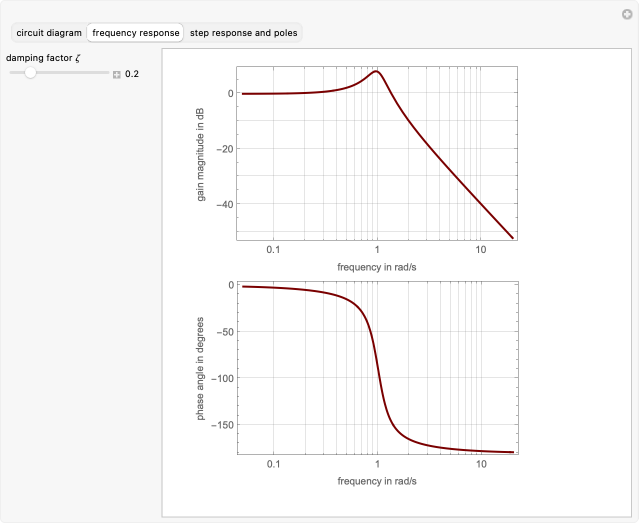Viewport: 639px width, 524px height.
Task: Click the right end of damping slider track
Action: pyautogui.click(x=108, y=73)
